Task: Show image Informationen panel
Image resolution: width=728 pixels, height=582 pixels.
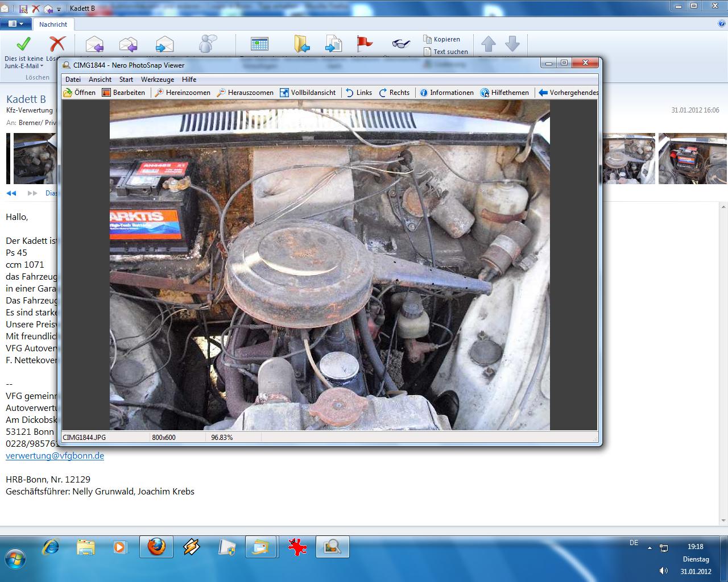Action: point(446,93)
